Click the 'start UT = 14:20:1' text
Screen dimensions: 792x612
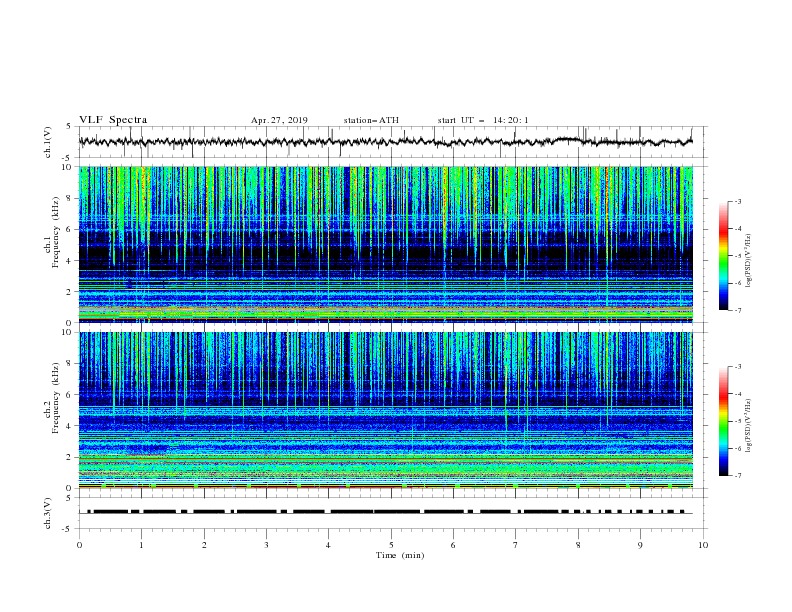coord(483,120)
